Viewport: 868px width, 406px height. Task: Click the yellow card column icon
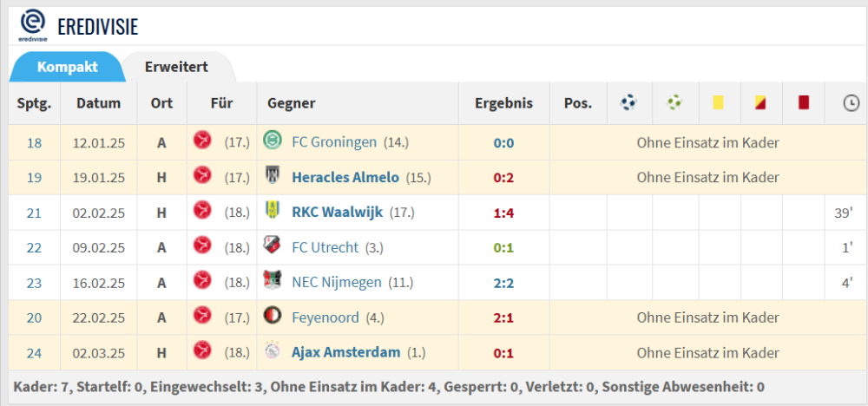(718, 103)
